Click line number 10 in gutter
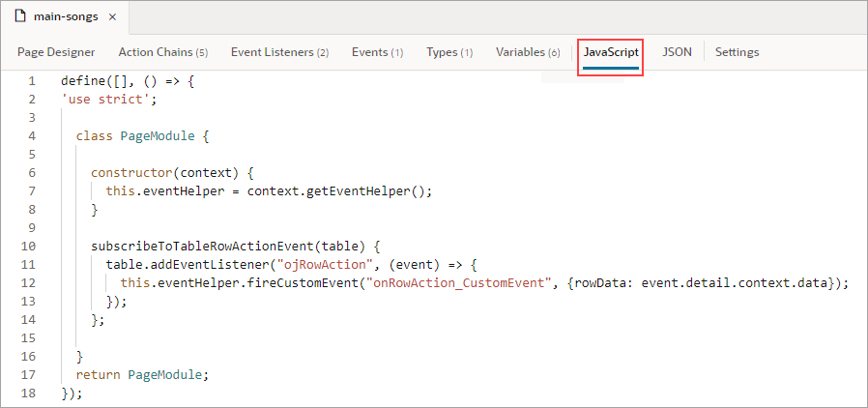 [x=28, y=246]
